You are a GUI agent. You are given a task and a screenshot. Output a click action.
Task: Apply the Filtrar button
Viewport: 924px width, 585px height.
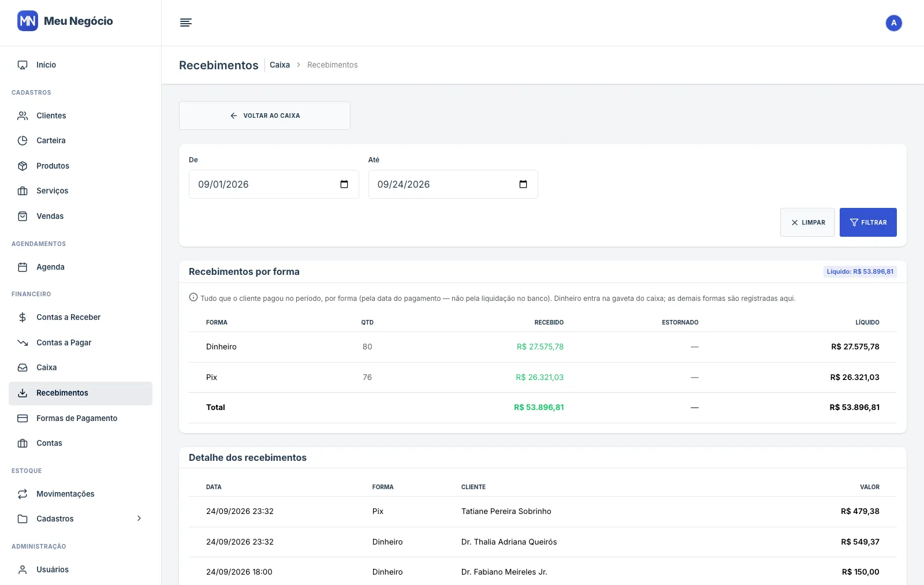coord(868,222)
